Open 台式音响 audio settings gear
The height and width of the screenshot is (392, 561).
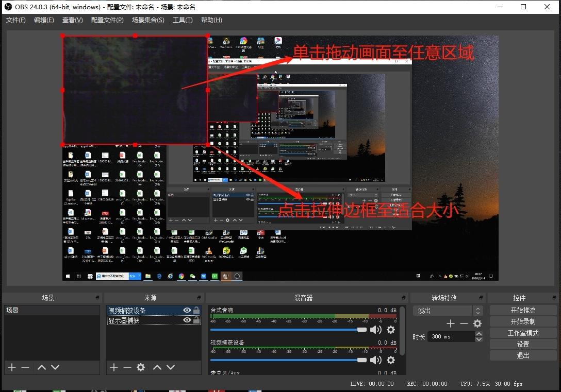click(391, 330)
